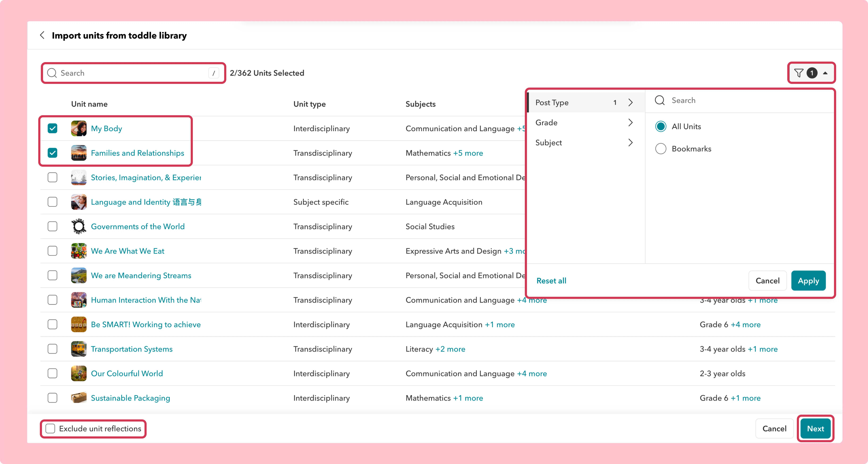The height and width of the screenshot is (464, 868).
Task: Open the Governments of the World link
Action: (138, 227)
